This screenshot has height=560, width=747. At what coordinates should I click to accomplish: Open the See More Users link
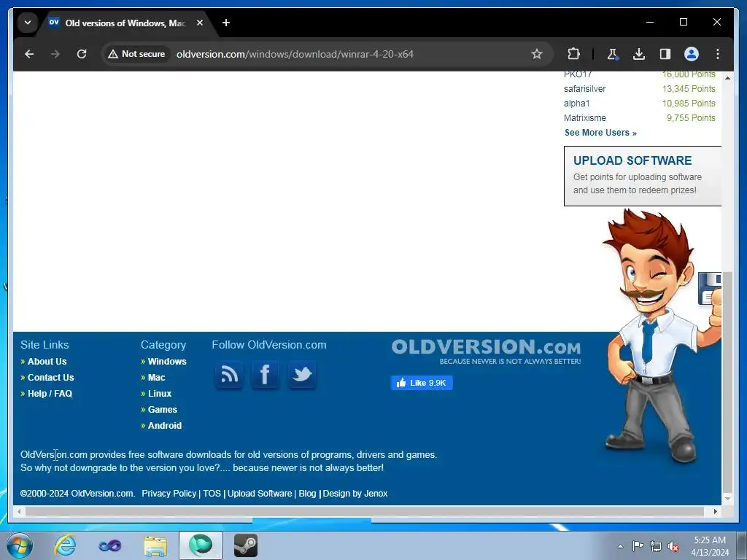(x=600, y=133)
